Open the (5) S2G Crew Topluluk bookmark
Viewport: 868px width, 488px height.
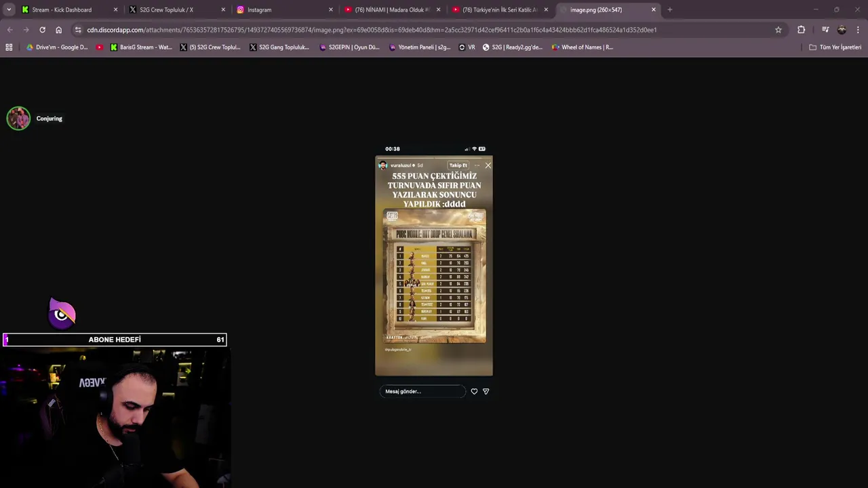pyautogui.click(x=210, y=47)
